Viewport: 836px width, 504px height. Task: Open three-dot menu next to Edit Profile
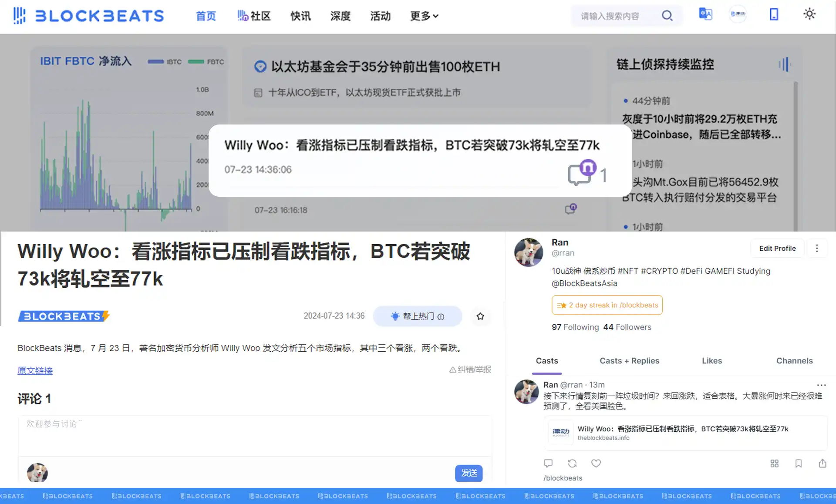tap(816, 248)
